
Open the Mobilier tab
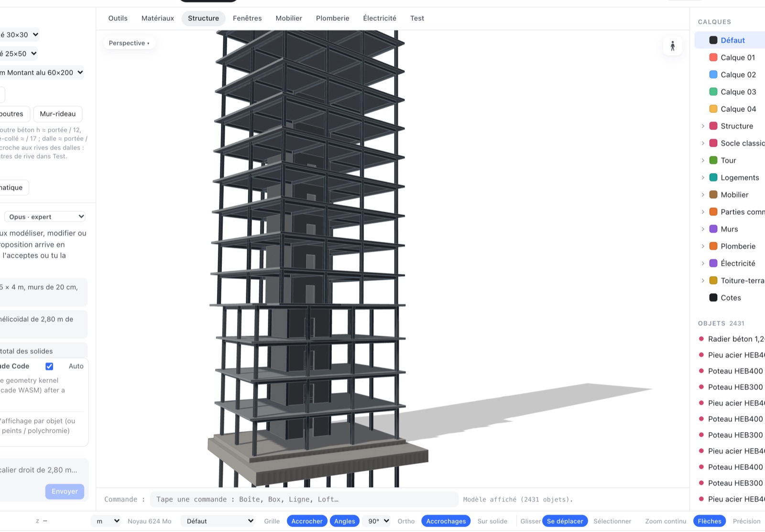289,18
